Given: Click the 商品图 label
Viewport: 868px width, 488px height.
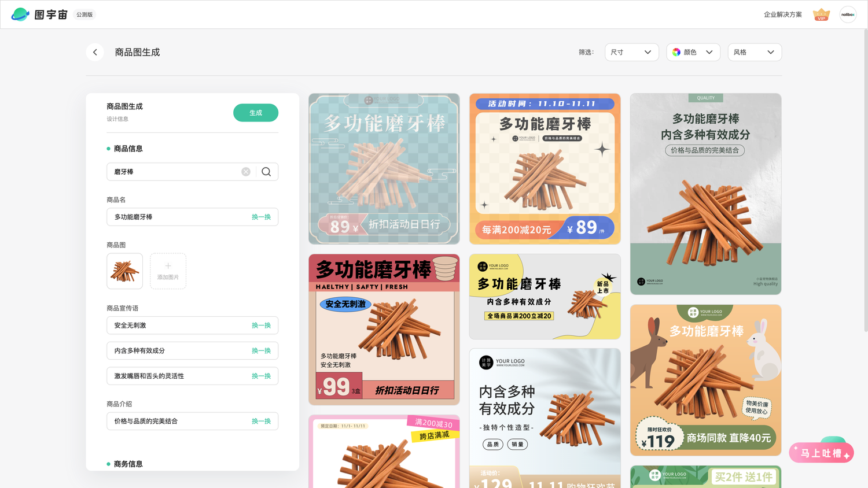Looking at the screenshot, I should (116, 245).
